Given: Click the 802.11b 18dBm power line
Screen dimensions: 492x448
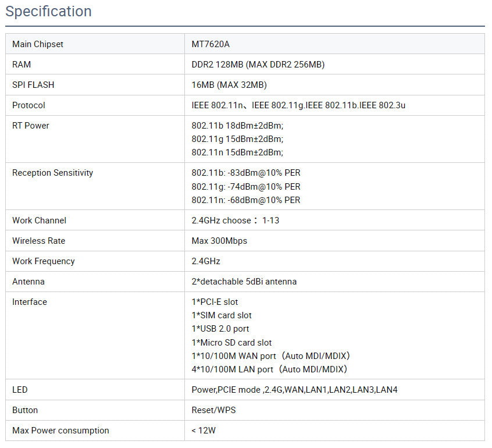Looking at the screenshot, I should point(237,126).
